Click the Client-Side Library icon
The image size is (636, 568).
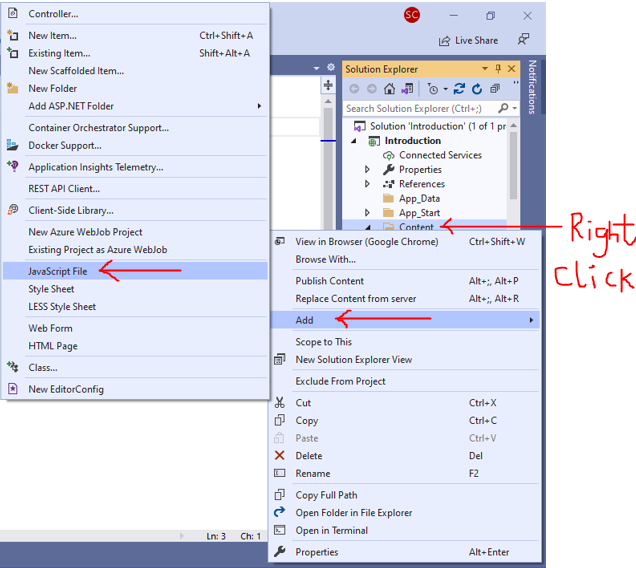point(13,210)
